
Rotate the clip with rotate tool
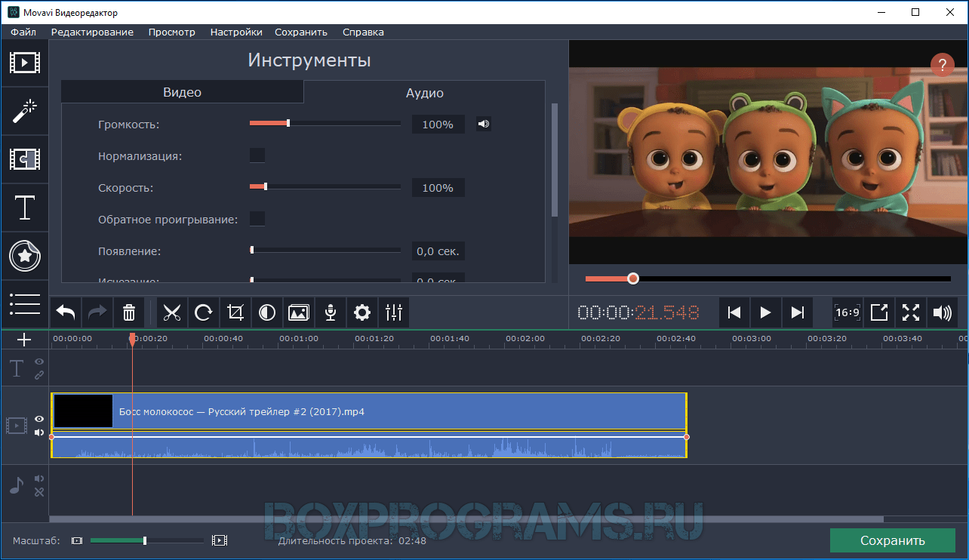point(204,312)
